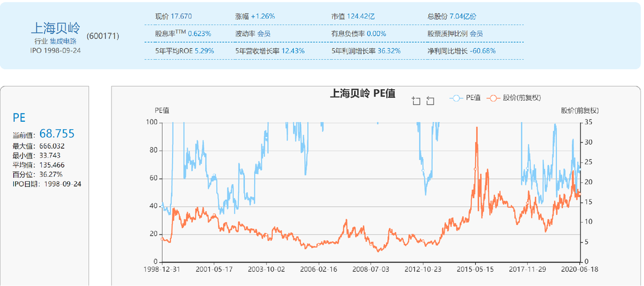Click the 2001-05-17 x-axis date label

[x=214, y=269]
